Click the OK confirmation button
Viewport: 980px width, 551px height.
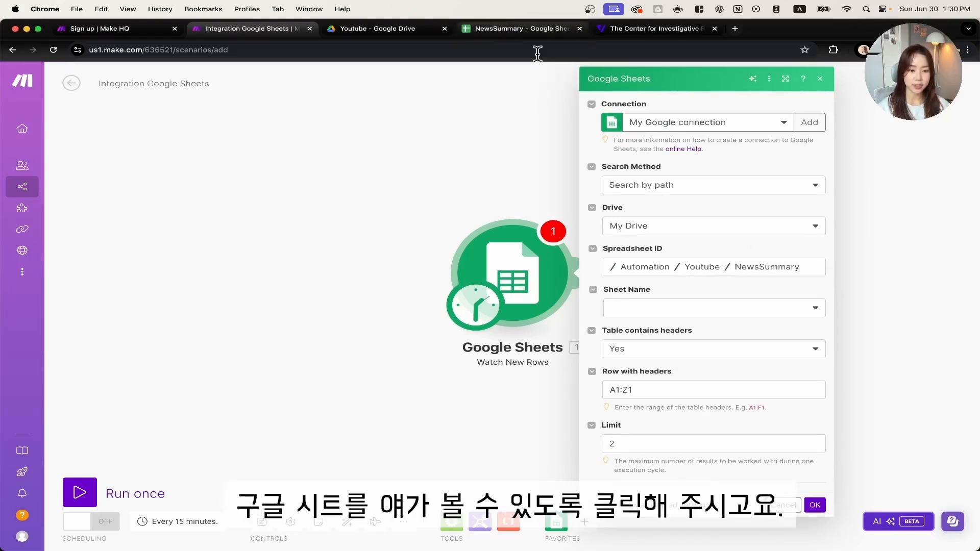[x=815, y=505]
